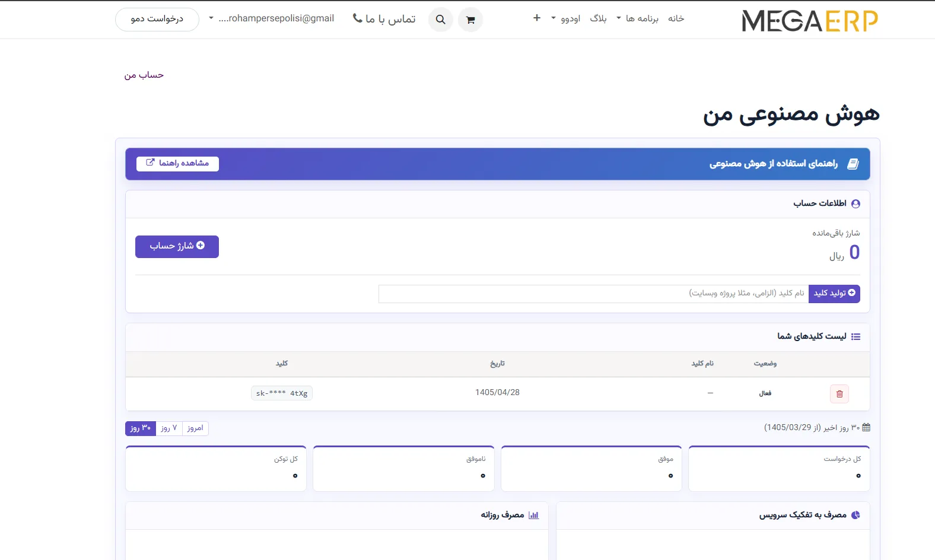The image size is (935, 560).
Task: Click the MEGAERP logo
Action: pos(810,21)
